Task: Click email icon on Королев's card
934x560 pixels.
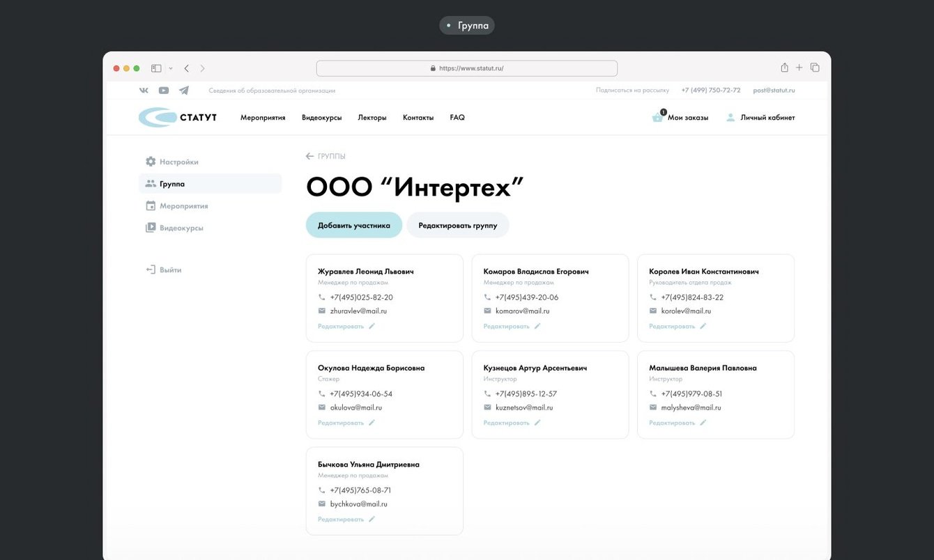Action: (653, 311)
